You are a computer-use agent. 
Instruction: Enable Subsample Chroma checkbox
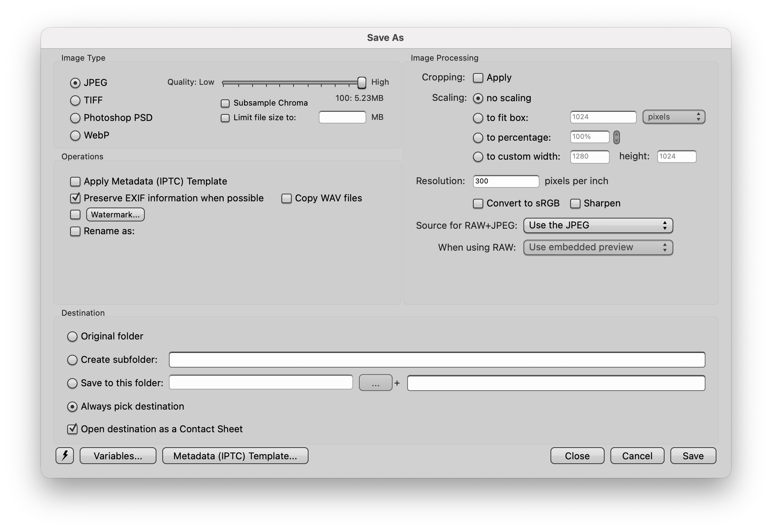pyautogui.click(x=225, y=103)
